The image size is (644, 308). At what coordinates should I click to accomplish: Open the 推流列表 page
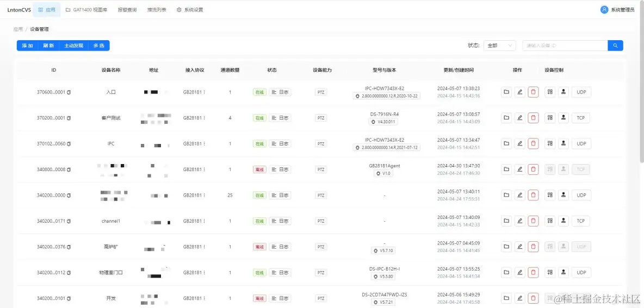coord(157,10)
